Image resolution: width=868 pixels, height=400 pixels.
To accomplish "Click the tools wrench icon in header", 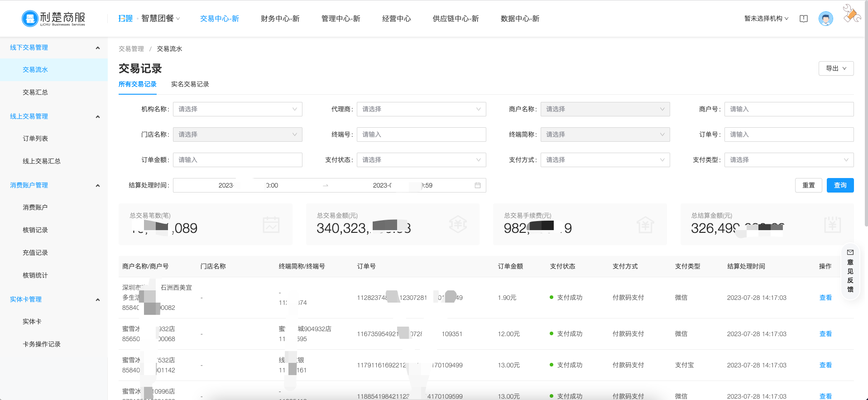I will click(852, 14).
